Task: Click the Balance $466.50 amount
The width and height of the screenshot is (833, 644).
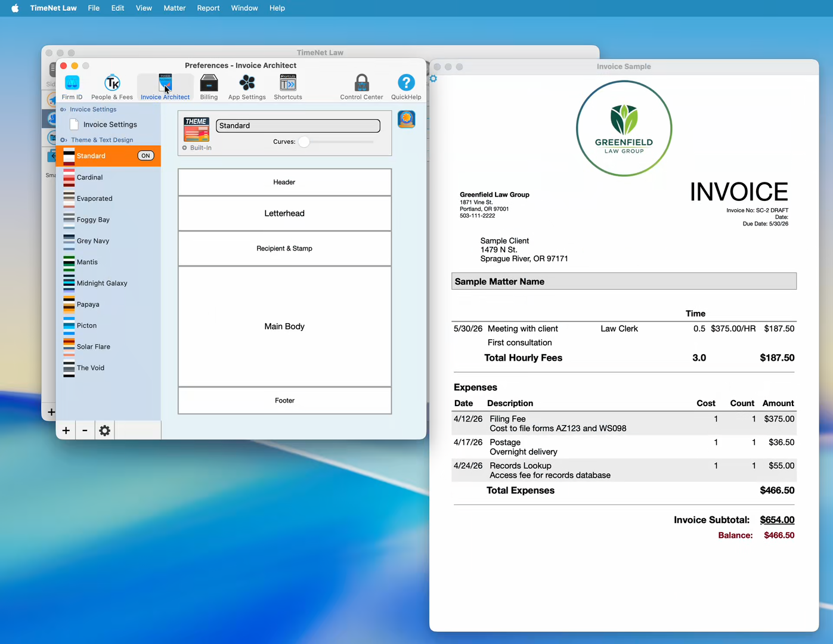Action: 779,535
